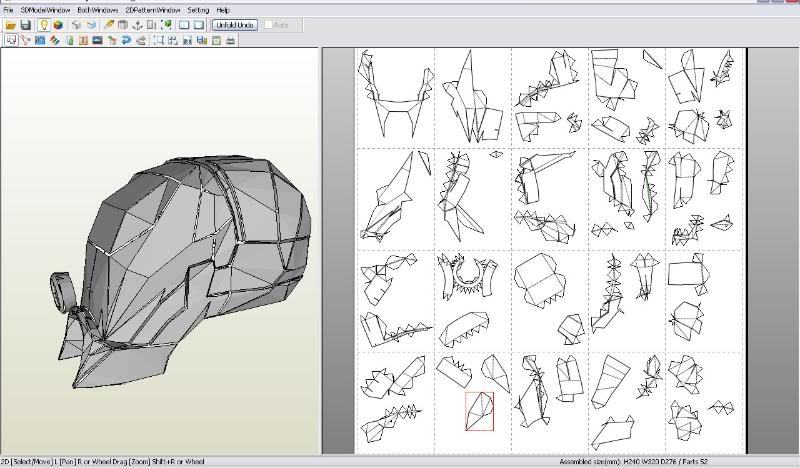Click the gray box icon beside pencil

123,25
